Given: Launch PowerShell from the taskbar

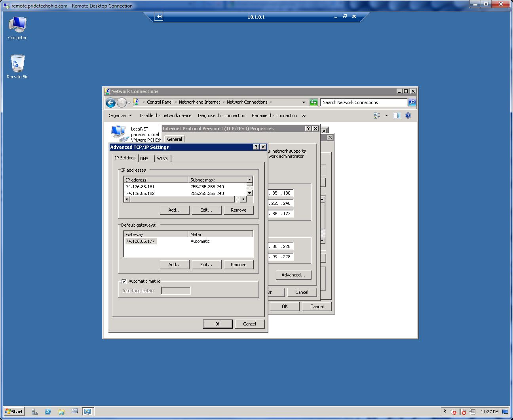Looking at the screenshot, I should (48, 412).
